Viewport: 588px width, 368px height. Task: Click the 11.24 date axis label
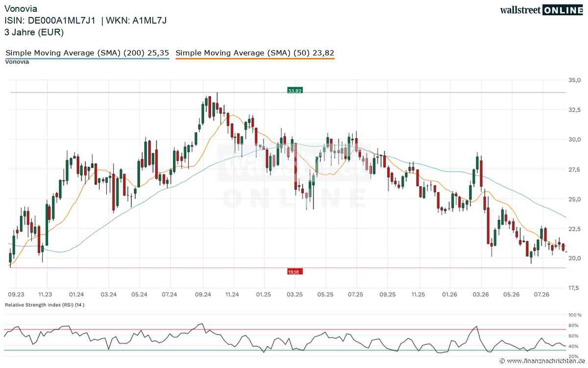pos(232,294)
